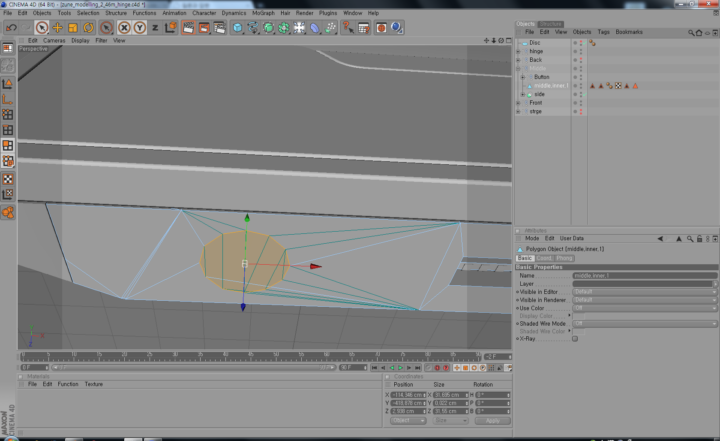Click the coordinate system toggle icon
The height and width of the screenshot is (441, 720).
pos(171,28)
